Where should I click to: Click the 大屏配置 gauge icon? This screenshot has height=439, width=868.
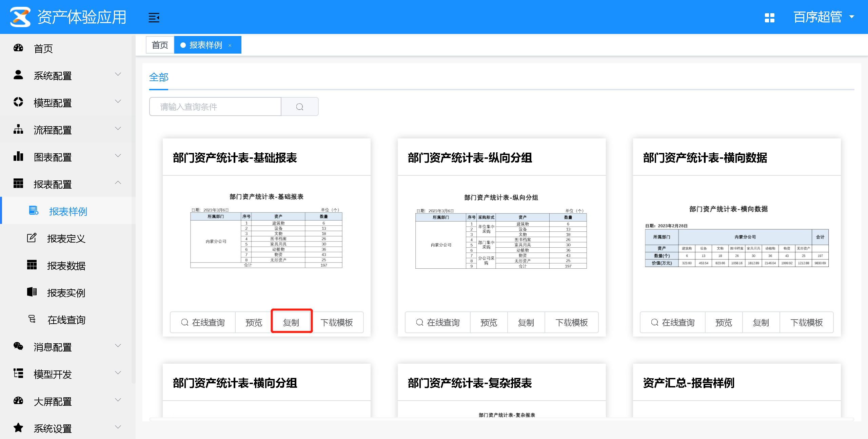pos(18,401)
